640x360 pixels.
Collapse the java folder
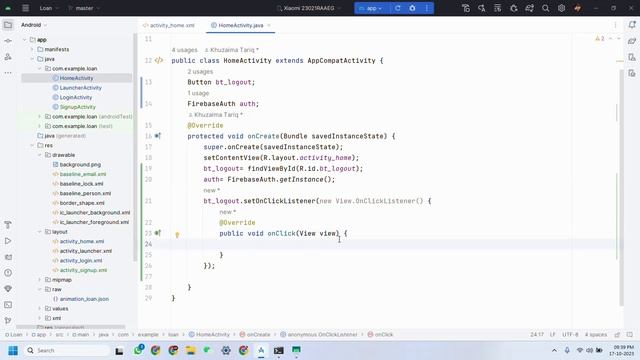(x=32, y=59)
